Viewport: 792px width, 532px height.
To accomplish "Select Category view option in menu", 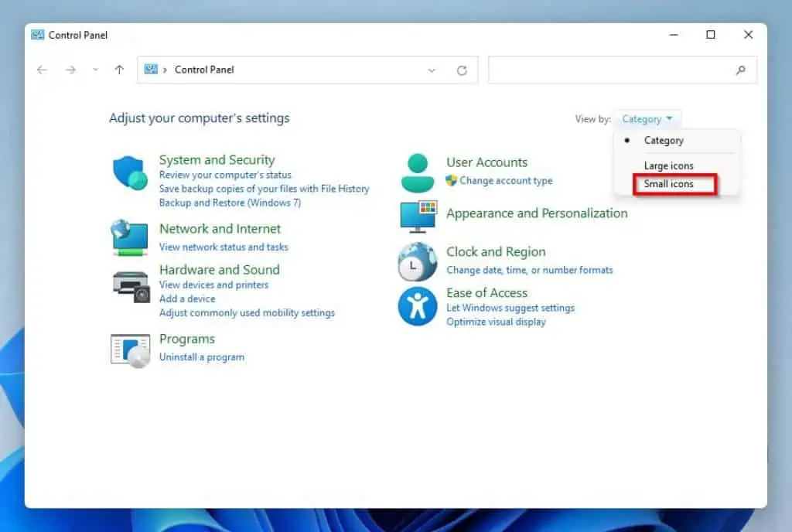I will click(x=664, y=141).
